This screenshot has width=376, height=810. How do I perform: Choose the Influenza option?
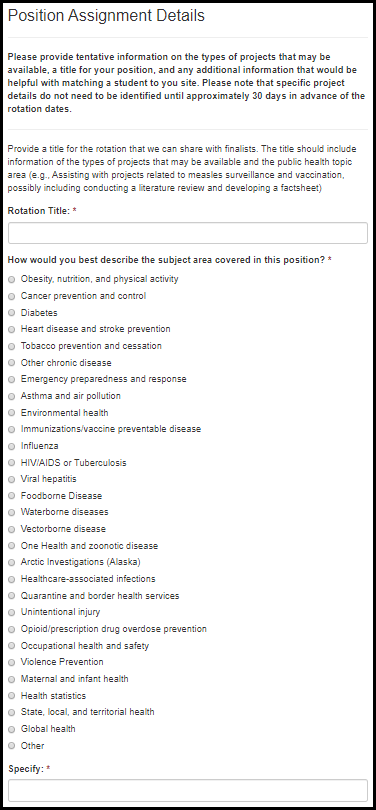tap(12, 446)
